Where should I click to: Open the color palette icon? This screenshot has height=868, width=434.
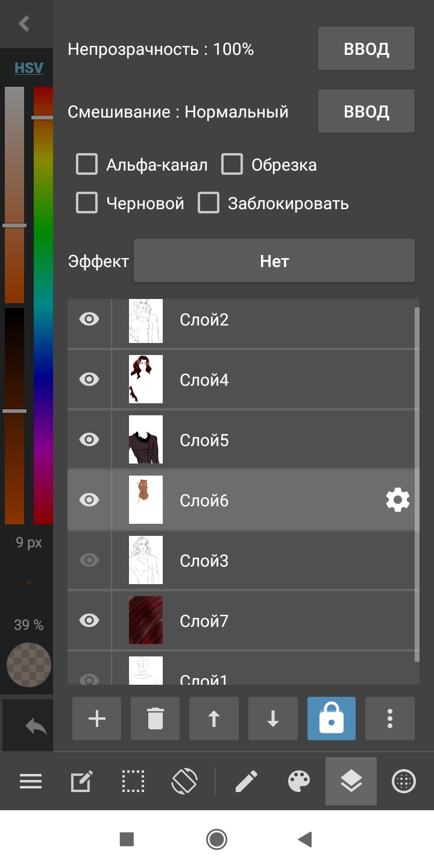(x=299, y=782)
